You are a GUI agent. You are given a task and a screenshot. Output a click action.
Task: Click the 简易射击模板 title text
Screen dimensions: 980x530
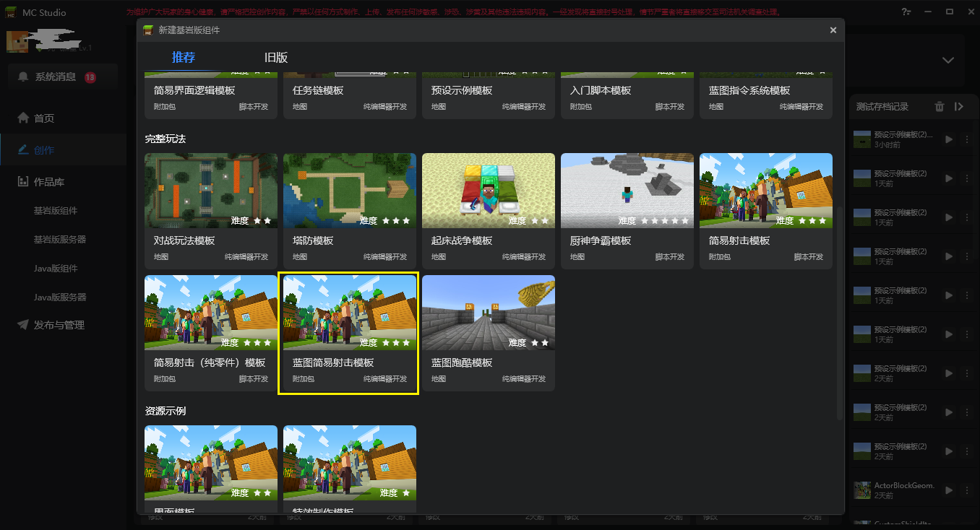coord(739,240)
